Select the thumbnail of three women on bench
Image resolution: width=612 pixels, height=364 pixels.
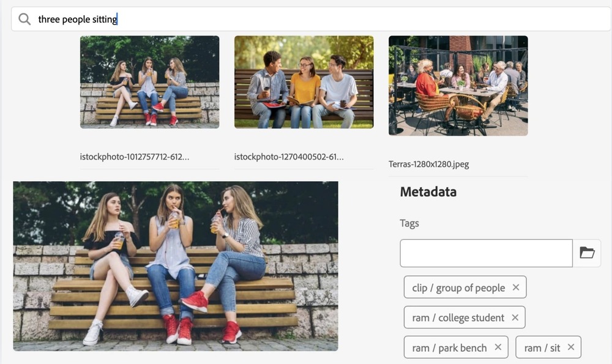[x=149, y=82]
